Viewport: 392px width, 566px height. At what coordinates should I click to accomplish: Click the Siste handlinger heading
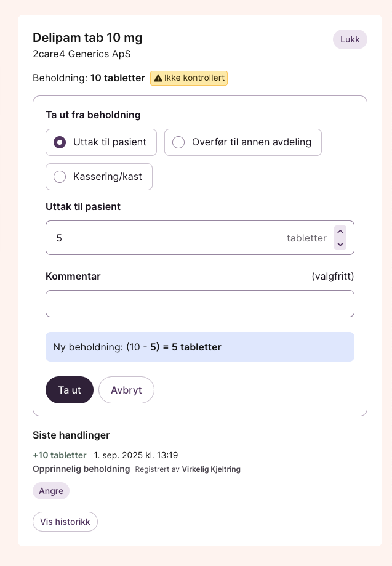[x=71, y=435]
